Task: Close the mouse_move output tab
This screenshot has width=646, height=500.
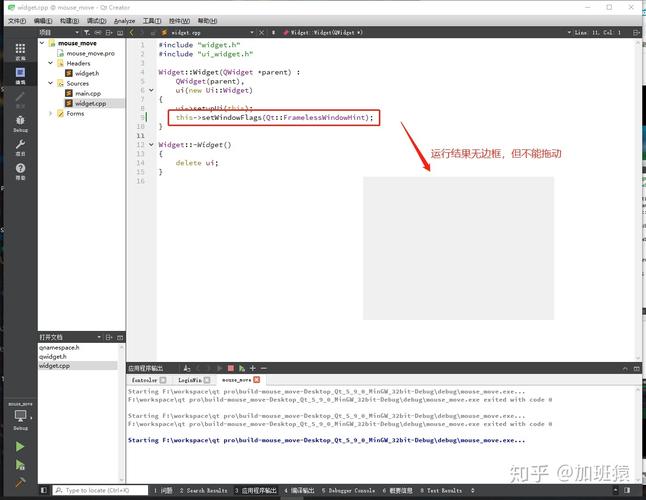Action: click(x=257, y=380)
